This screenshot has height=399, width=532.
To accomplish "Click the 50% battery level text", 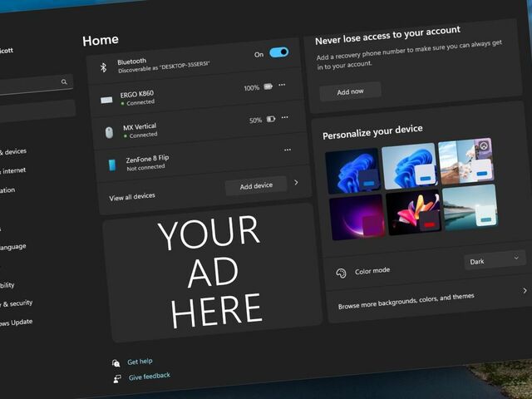I will pyautogui.click(x=255, y=121).
